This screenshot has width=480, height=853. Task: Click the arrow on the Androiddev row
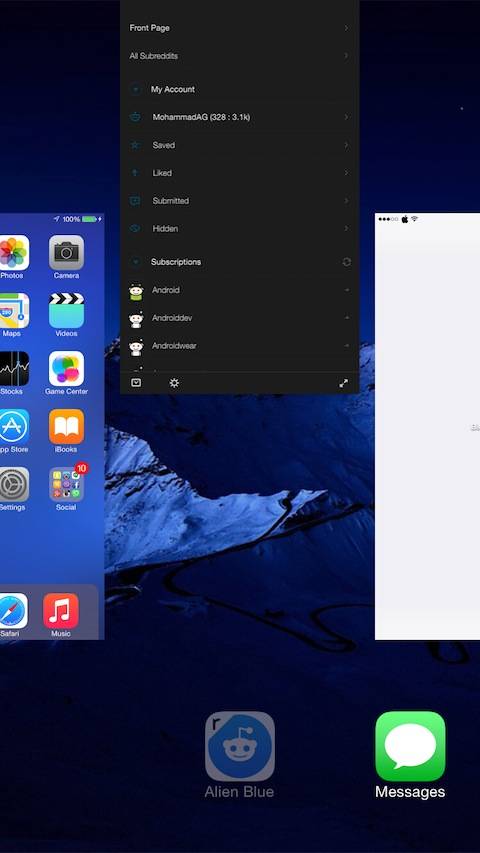[x=347, y=318]
